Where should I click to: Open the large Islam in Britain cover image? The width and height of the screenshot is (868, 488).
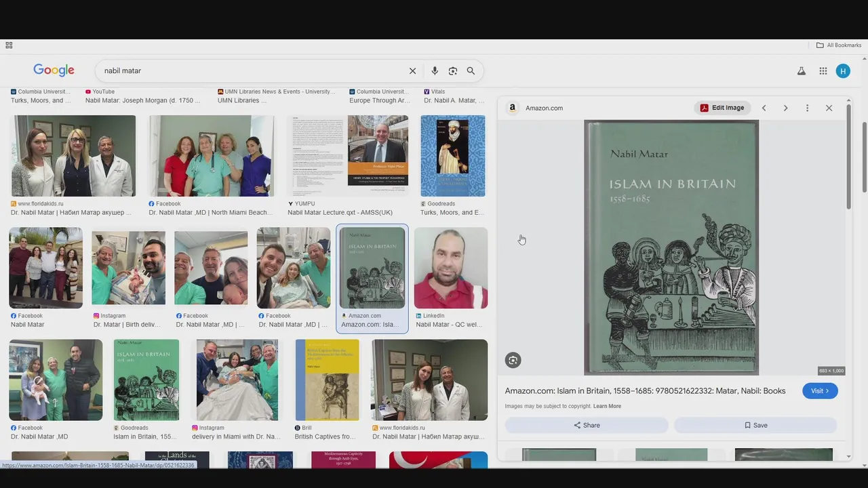[x=671, y=247]
